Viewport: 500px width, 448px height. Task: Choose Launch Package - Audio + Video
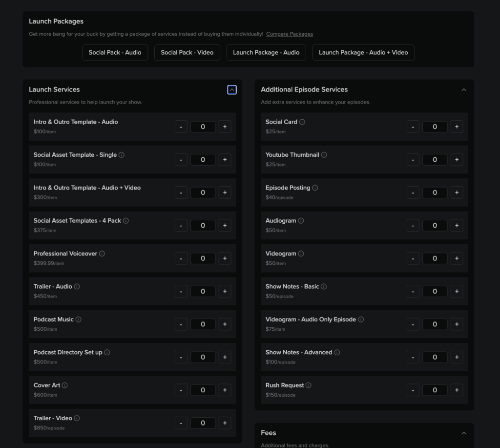363,53
